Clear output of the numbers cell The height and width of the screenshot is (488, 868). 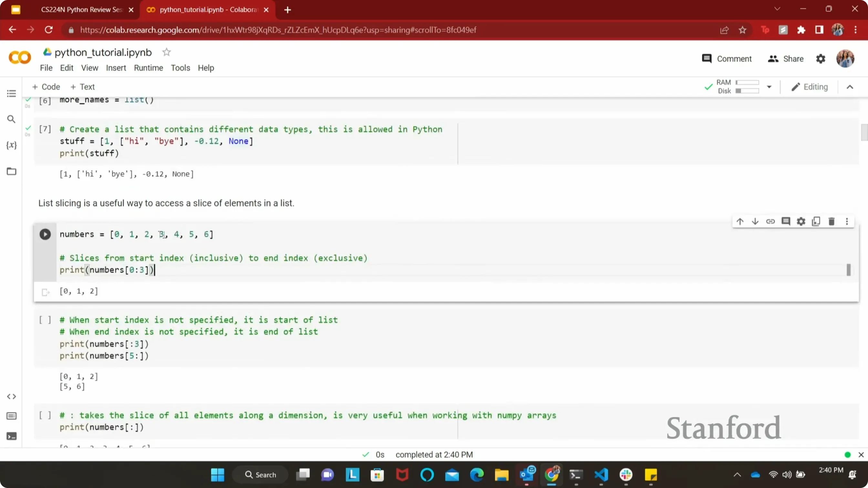[x=45, y=292]
